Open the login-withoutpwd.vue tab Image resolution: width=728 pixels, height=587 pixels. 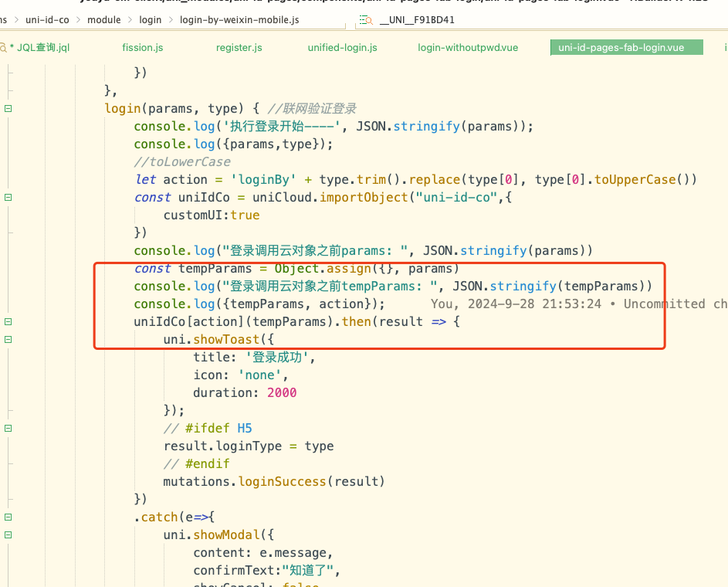[468, 48]
